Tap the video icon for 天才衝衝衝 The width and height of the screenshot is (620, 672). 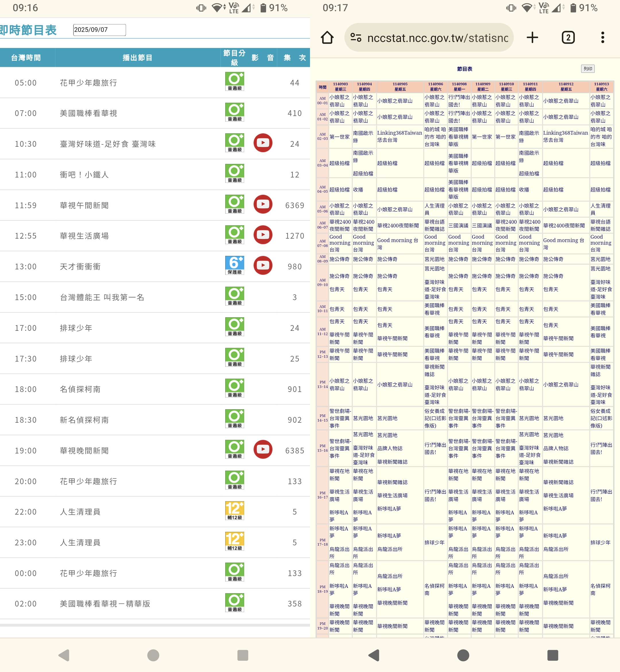[263, 266]
